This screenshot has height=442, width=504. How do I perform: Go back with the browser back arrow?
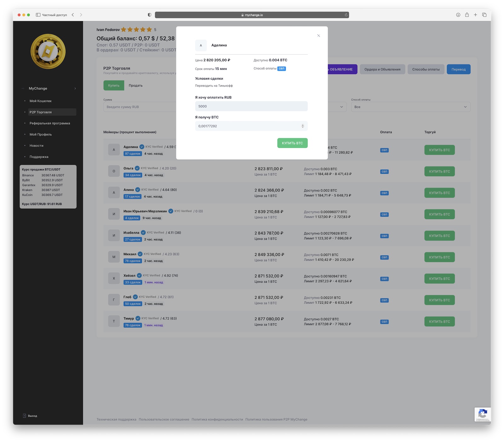coord(73,15)
